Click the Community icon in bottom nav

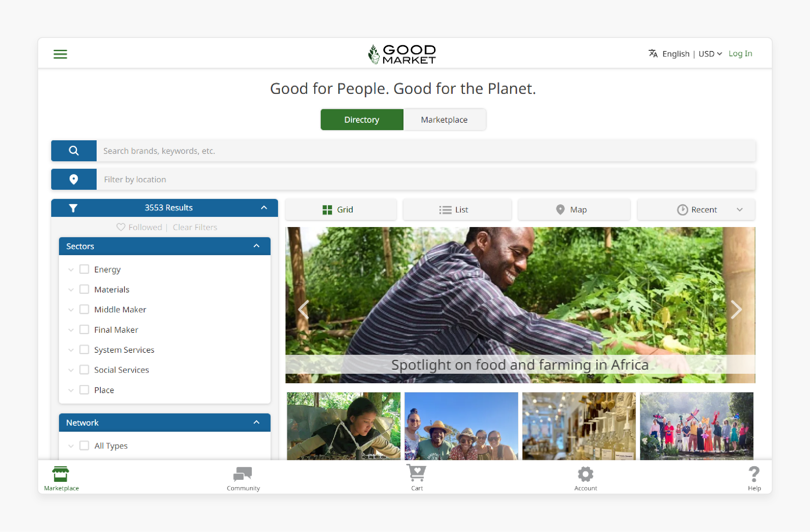tap(242, 475)
